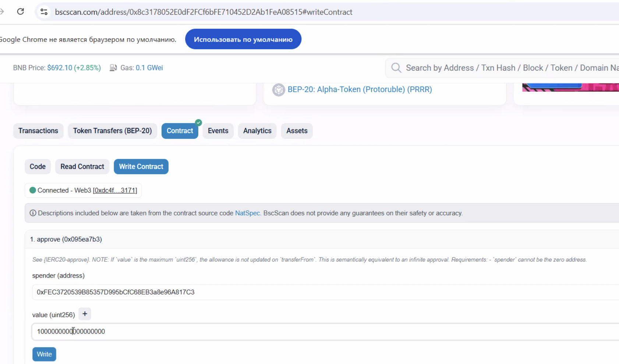Open BEP-20 Alpha-Token (Protoruble) link
Viewport: 619px width, 364px height.
(360, 89)
